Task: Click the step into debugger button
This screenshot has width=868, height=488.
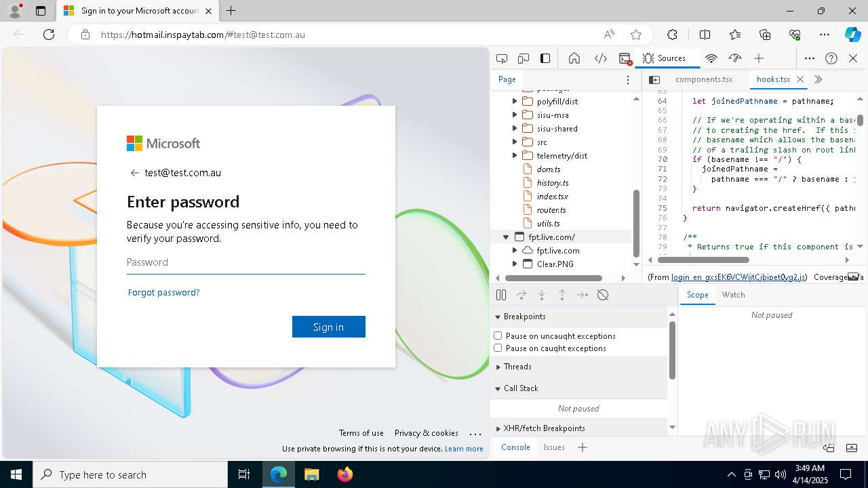Action: [x=542, y=295]
